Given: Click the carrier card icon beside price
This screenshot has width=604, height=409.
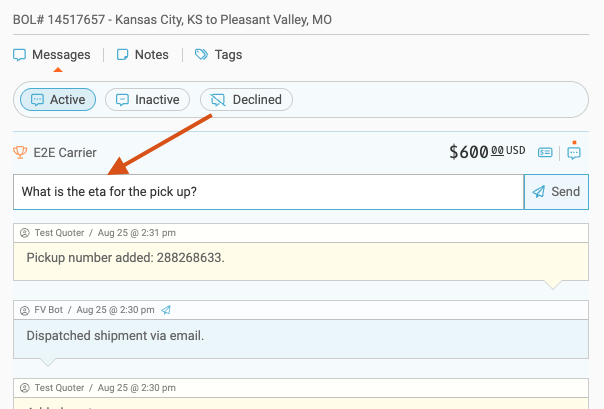Looking at the screenshot, I should pyautogui.click(x=545, y=153).
